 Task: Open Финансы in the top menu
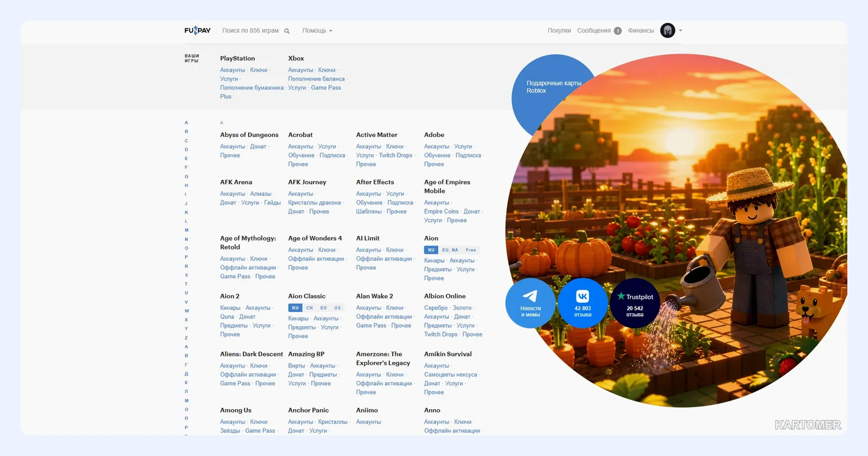tap(641, 31)
